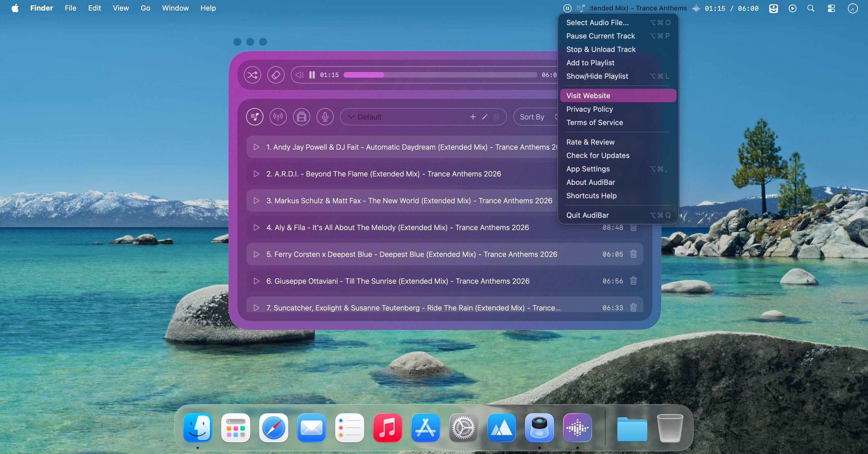Delete Deepest Blue track with trash icon
This screenshot has width=868, height=454.
click(x=633, y=254)
